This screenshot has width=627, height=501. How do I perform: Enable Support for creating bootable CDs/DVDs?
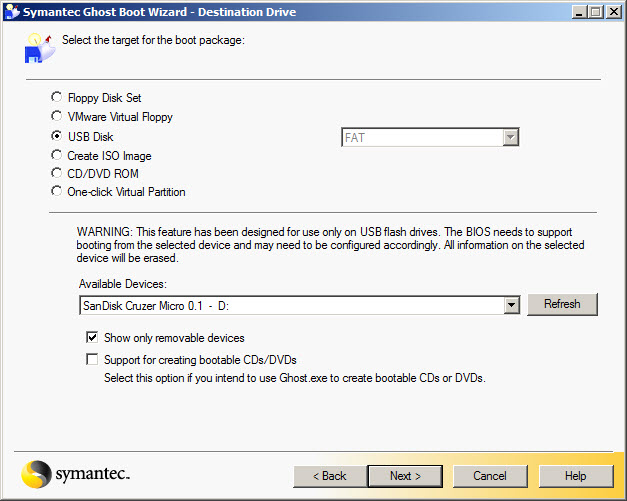(92, 359)
